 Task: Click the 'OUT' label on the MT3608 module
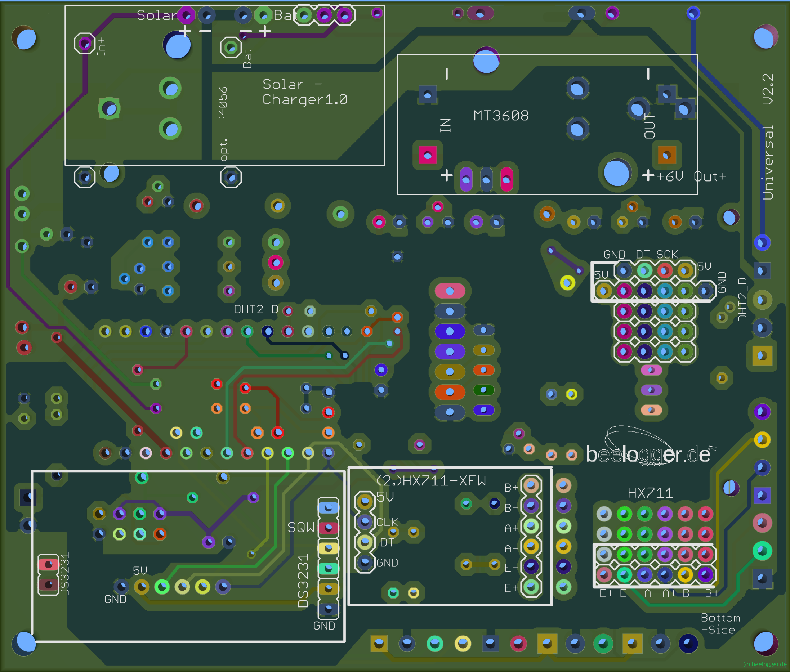[x=650, y=125]
